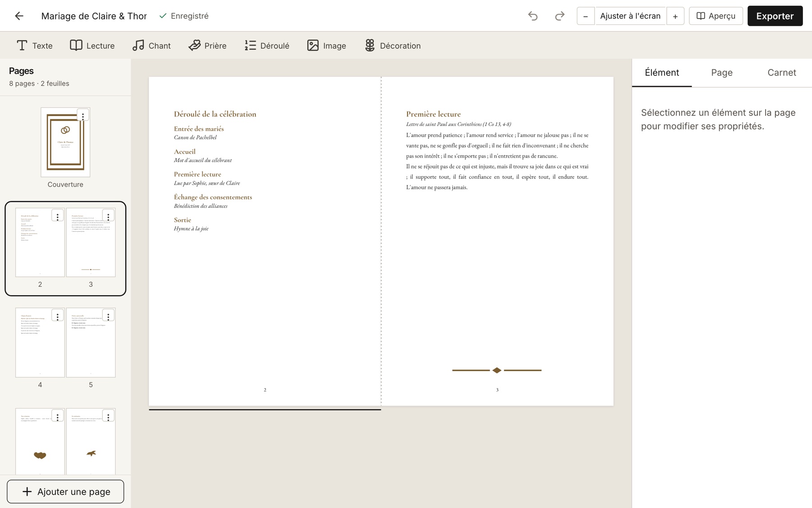
Task: Open options menu for page 3 thumbnail
Action: click(108, 216)
